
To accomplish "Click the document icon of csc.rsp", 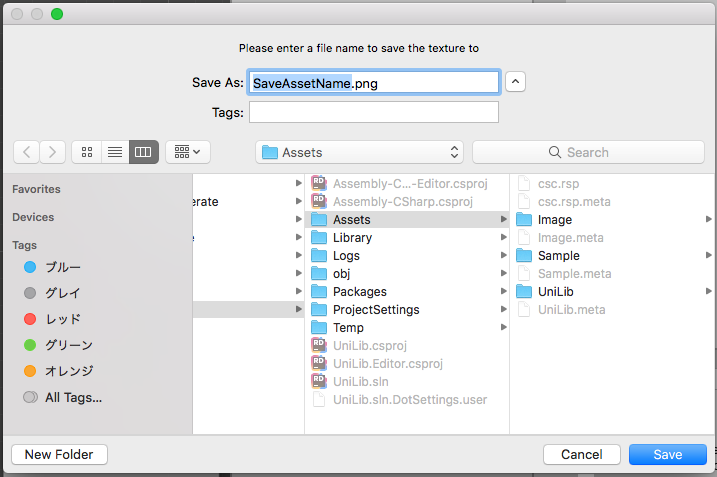I will tap(524, 183).
